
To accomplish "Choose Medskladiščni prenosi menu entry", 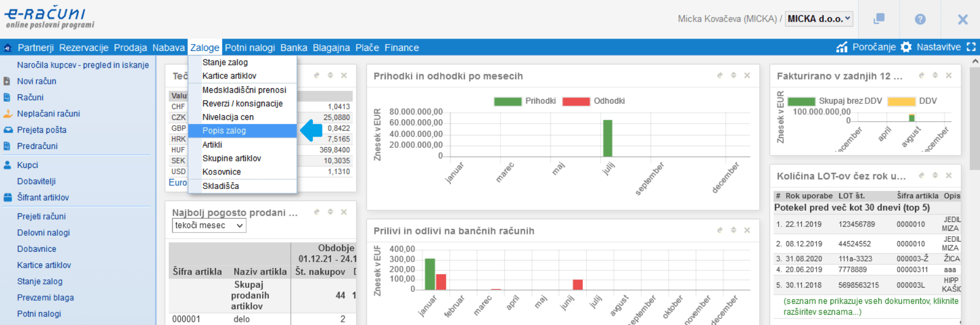I will pos(244,90).
